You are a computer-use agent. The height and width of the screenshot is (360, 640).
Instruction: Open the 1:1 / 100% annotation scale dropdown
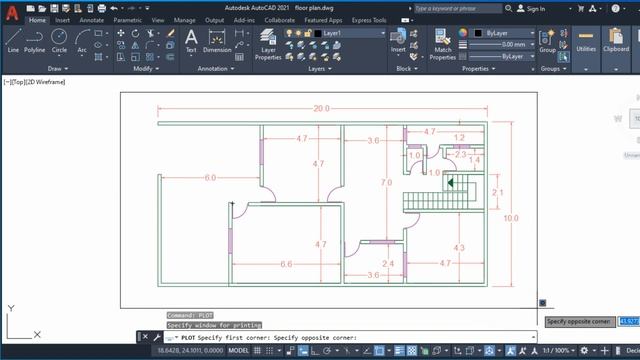click(x=559, y=351)
